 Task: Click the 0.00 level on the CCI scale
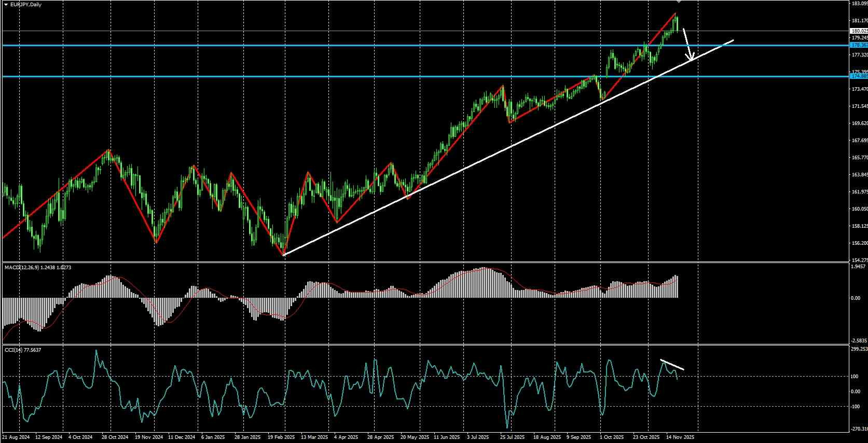(x=856, y=392)
